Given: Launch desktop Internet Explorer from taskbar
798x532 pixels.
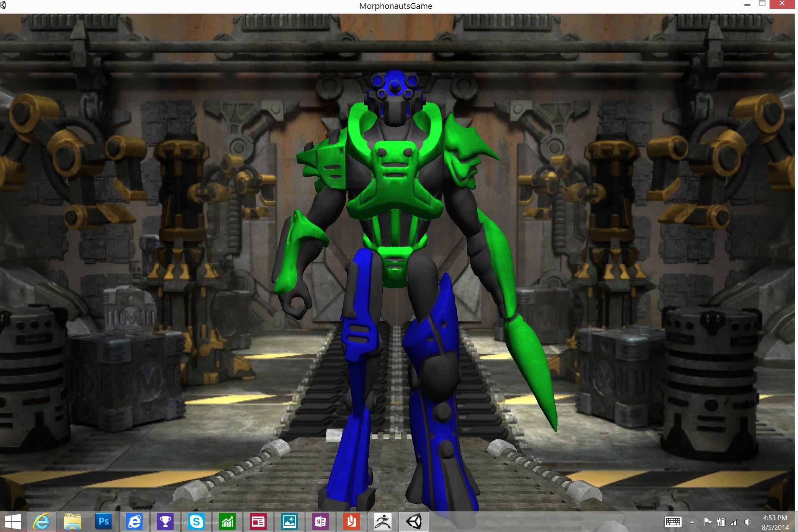Looking at the screenshot, I should (41, 522).
